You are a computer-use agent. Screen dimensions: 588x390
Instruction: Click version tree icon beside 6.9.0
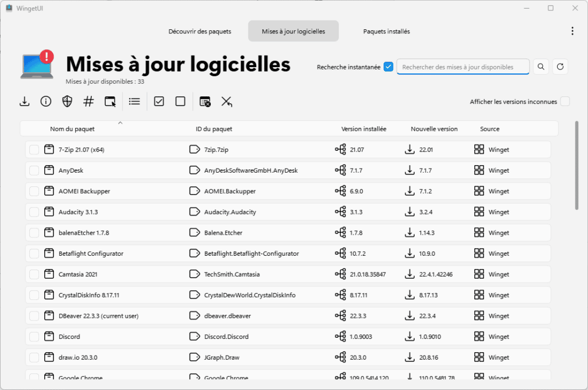341,191
